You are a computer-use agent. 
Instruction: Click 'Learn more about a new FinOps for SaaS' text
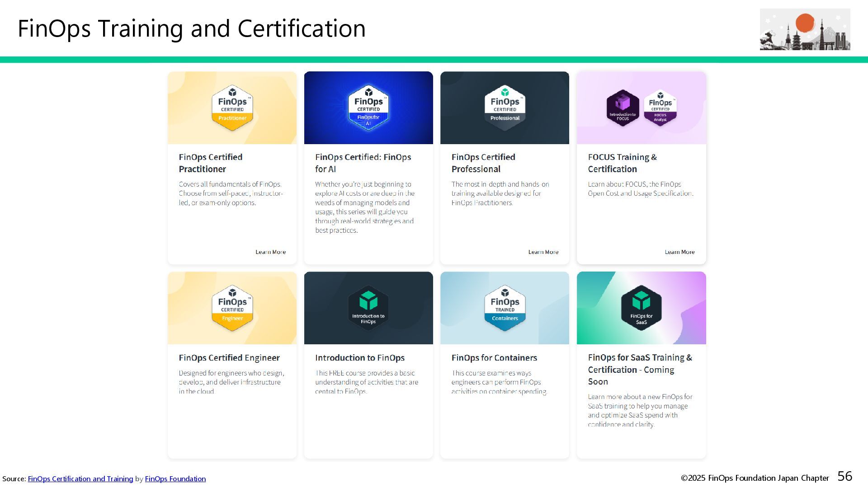click(x=640, y=410)
